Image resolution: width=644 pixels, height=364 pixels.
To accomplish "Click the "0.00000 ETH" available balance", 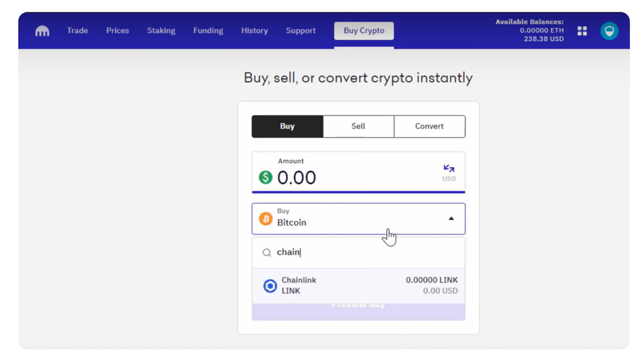I will tap(542, 31).
